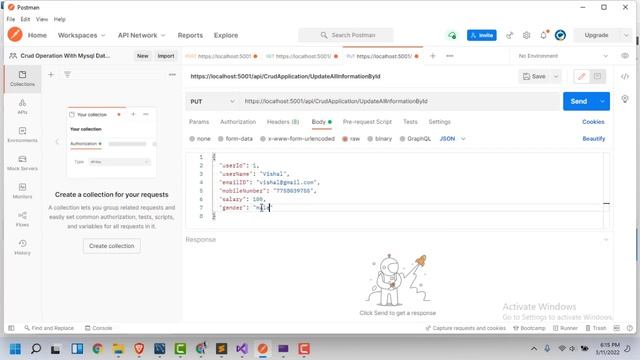Click the Search Postman input field
Viewport: 640px width, 360px height.
[x=346, y=36]
